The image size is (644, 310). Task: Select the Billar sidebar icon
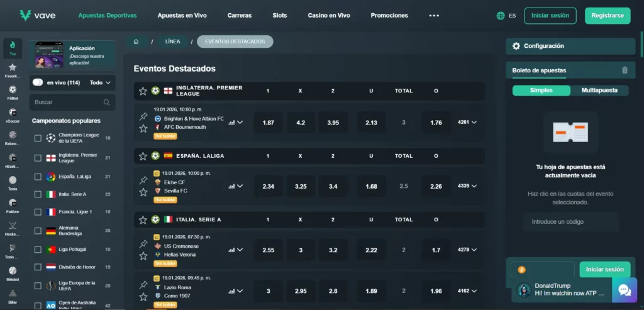point(13,296)
